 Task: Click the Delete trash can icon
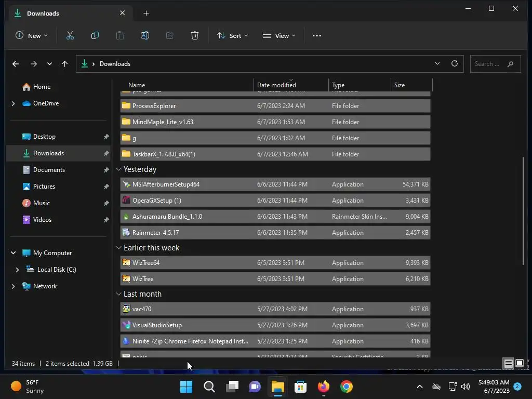click(195, 36)
